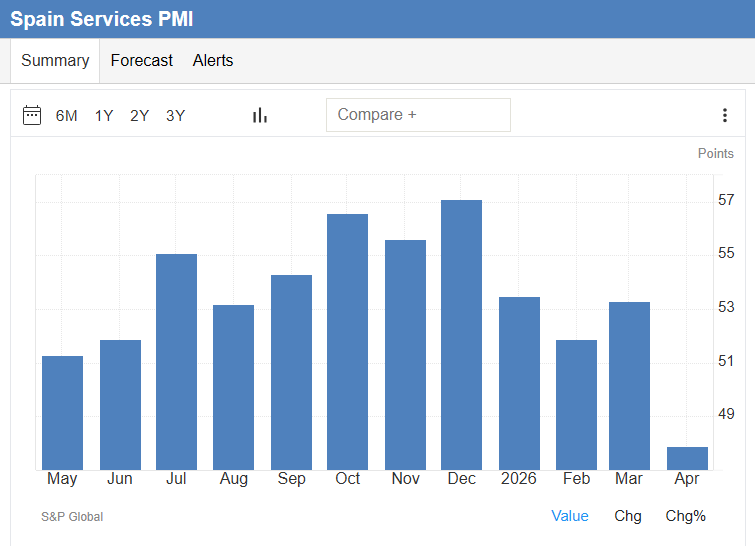Viewport: 755px width, 546px height.
Task: Click the Apr x-axis label
Action: [x=687, y=479]
